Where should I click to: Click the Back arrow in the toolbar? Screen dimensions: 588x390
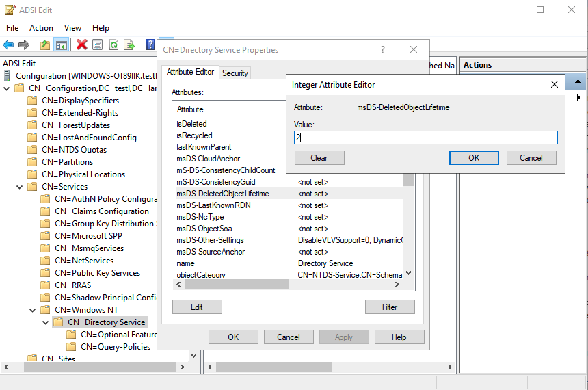pos(8,45)
